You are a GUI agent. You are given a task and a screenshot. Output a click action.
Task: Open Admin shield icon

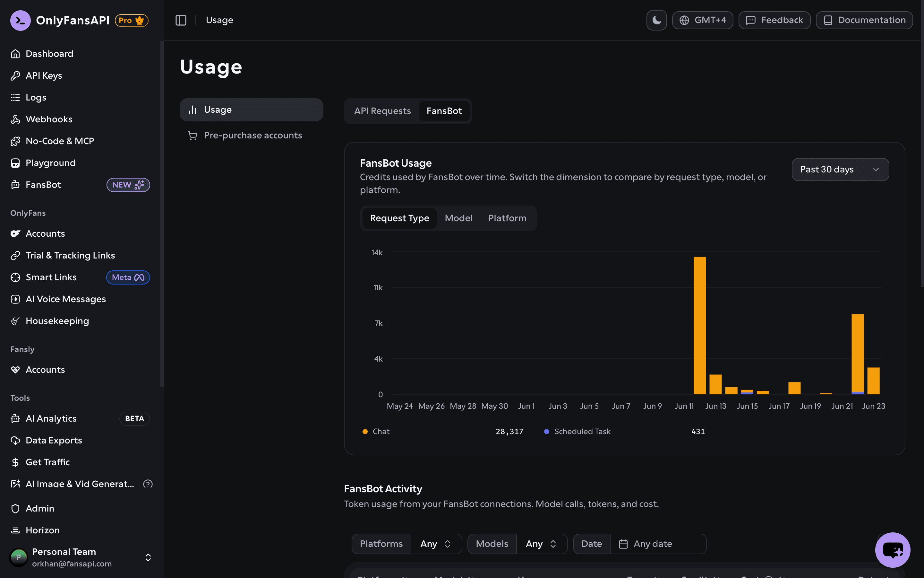coord(15,508)
